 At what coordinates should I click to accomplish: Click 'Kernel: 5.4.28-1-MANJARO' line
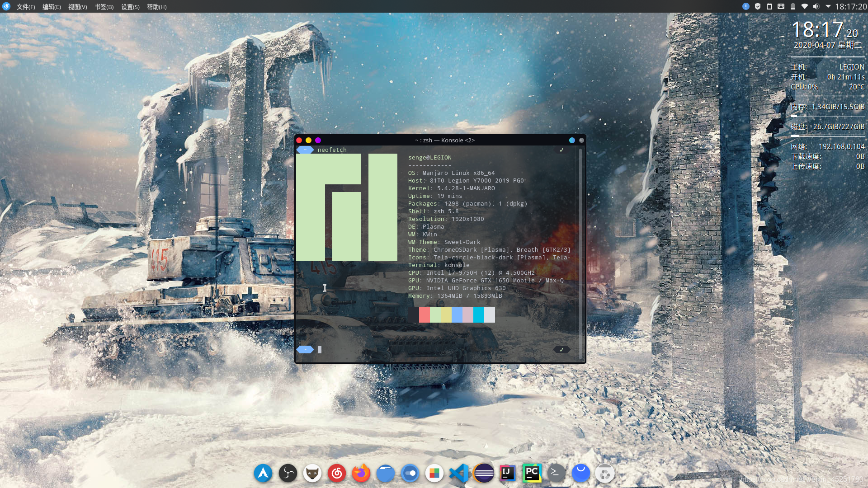(452, 188)
